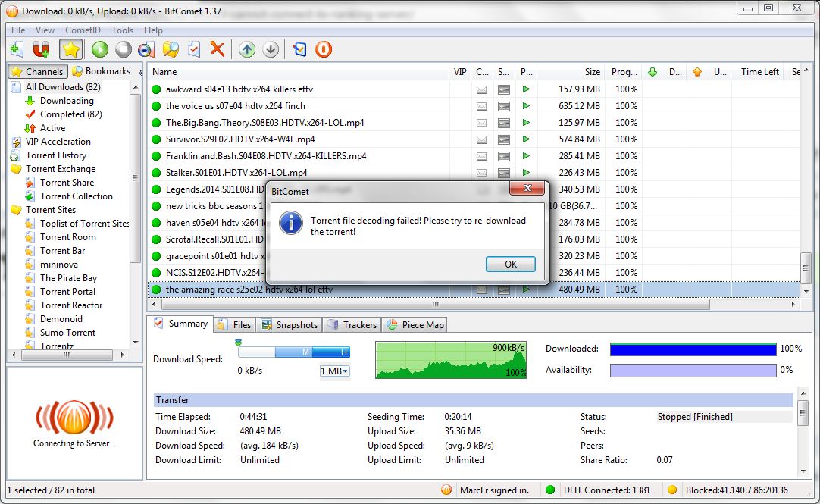Stop the task with the grey toolbar icon
This screenshot has height=504, width=820.
click(124, 49)
